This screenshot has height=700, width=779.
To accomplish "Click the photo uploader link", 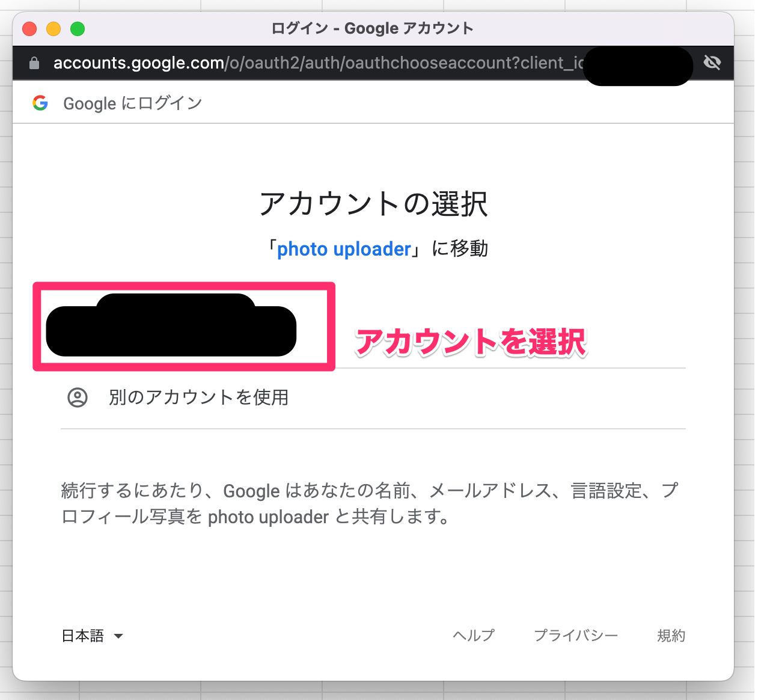I will (344, 248).
